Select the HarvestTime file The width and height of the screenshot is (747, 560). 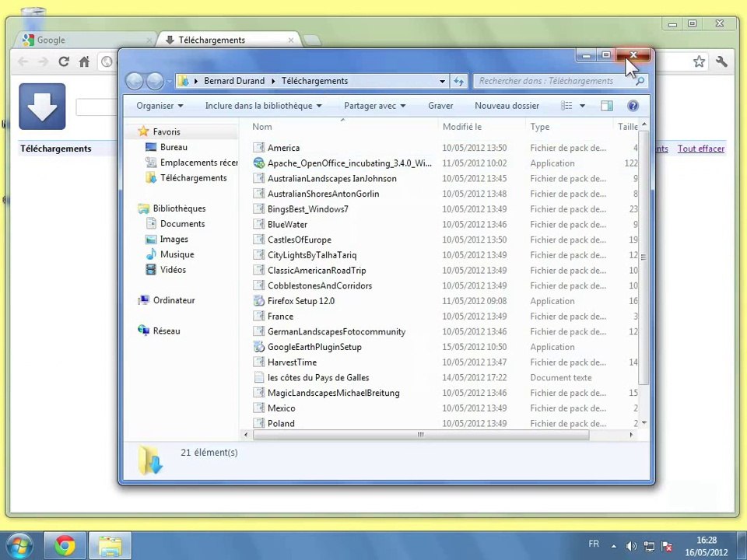click(292, 362)
